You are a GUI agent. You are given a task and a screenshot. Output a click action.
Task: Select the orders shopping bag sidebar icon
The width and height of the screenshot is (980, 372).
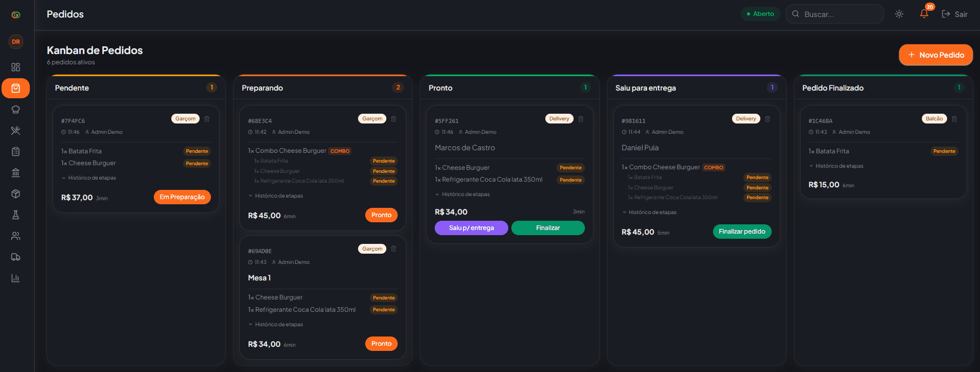[x=16, y=88]
